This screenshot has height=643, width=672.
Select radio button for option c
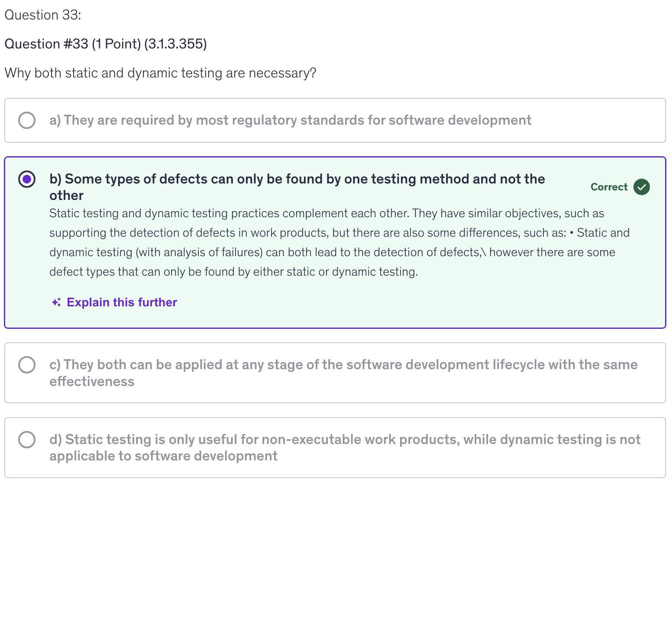tap(27, 365)
